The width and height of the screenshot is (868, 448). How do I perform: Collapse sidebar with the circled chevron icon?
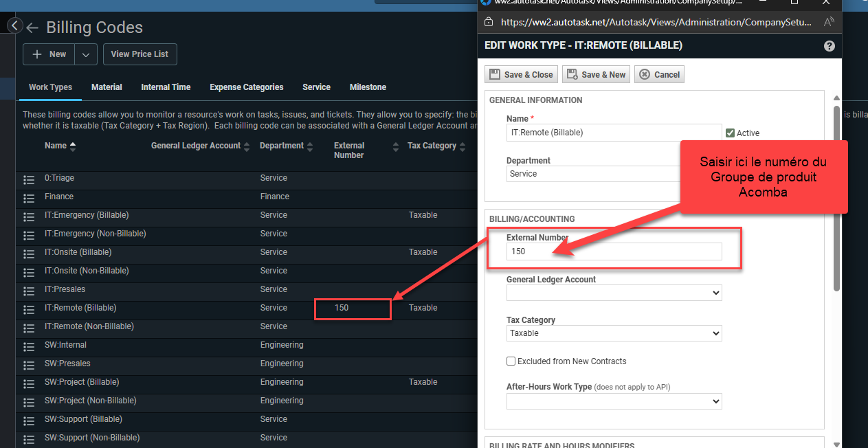15,26
